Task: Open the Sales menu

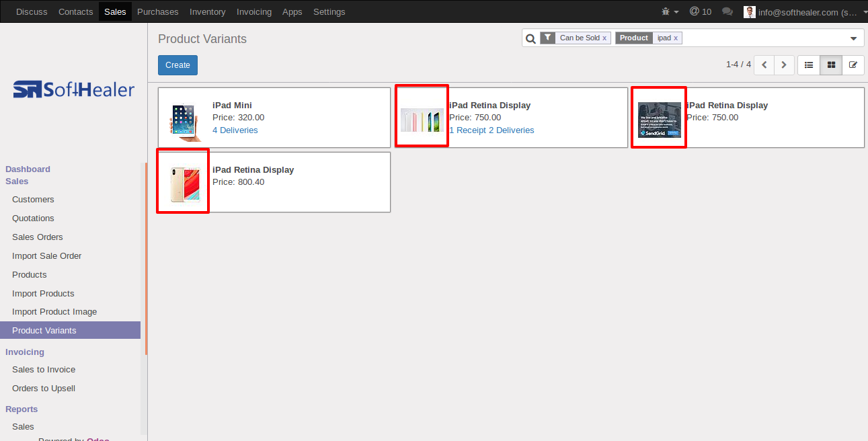Action: coord(115,11)
